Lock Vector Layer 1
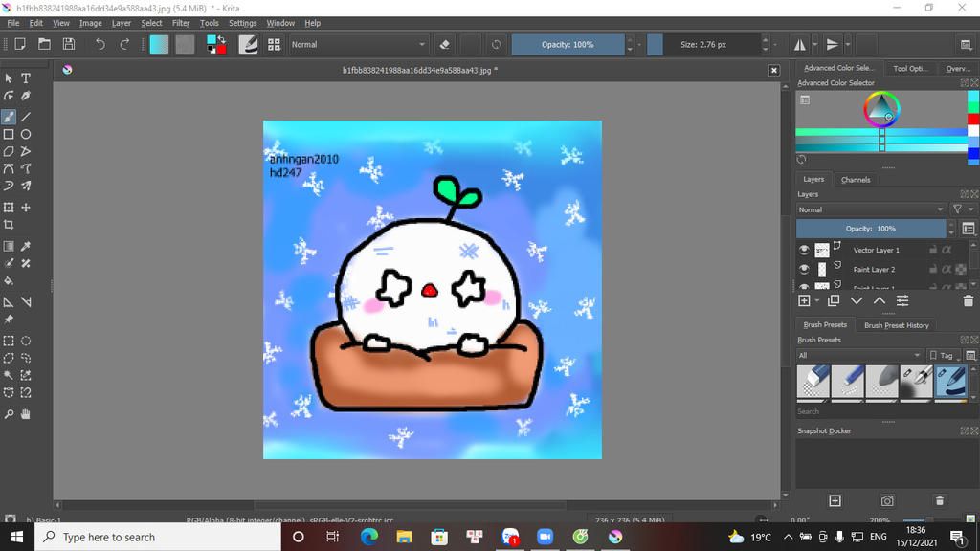This screenshot has height=551, width=980. tap(933, 250)
